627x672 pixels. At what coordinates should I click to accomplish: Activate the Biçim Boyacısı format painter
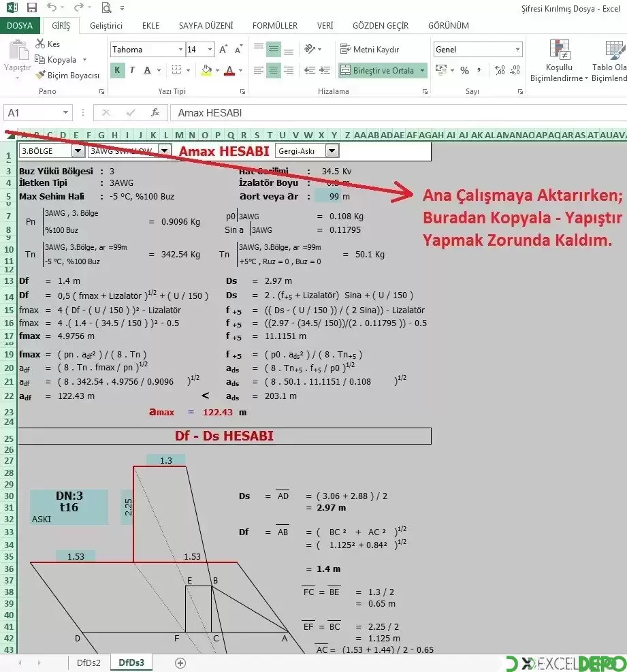coord(67,76)
